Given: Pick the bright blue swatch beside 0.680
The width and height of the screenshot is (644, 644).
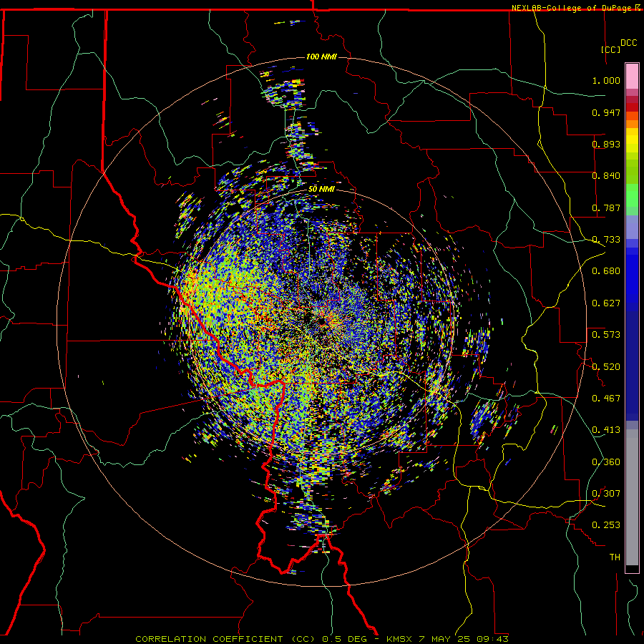Looking at the screenshot, I should point(632,273).
